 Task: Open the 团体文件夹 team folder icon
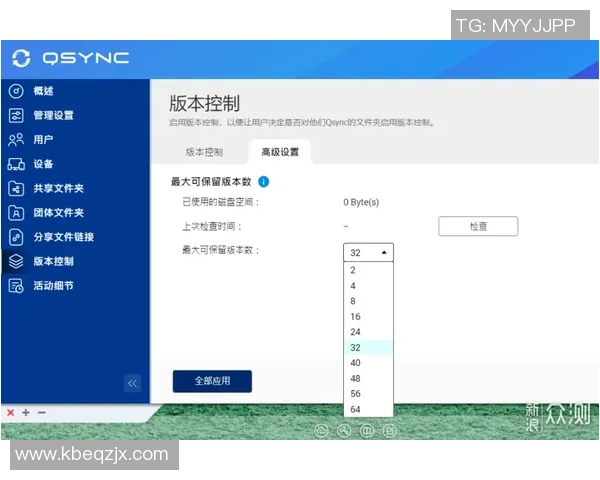click(x=16, y=213)
